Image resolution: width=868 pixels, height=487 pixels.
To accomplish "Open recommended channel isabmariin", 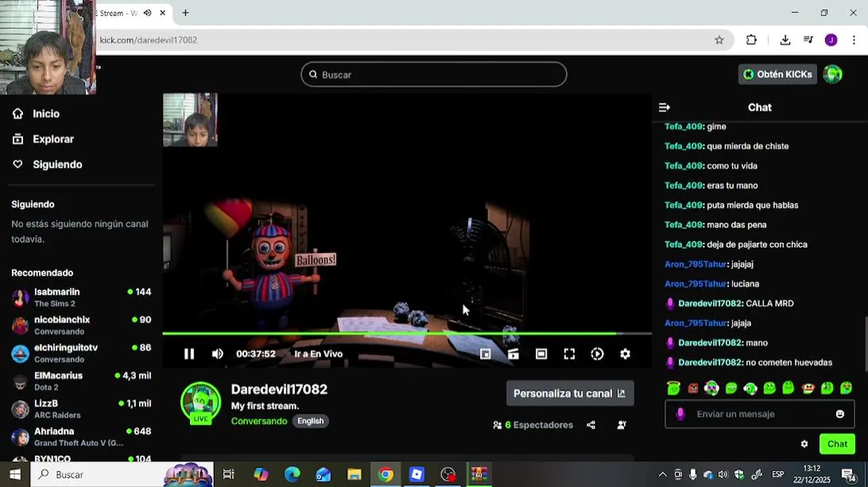I will (81, 297).
